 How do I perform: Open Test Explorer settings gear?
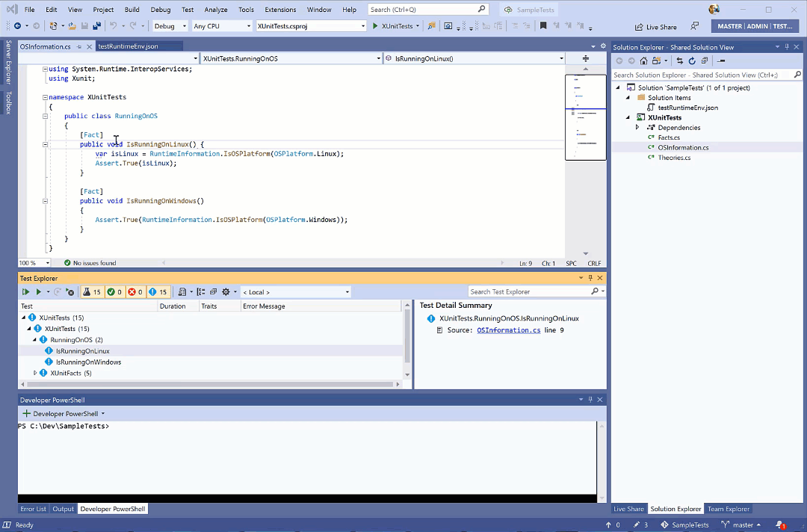click(x=226, y=291)
